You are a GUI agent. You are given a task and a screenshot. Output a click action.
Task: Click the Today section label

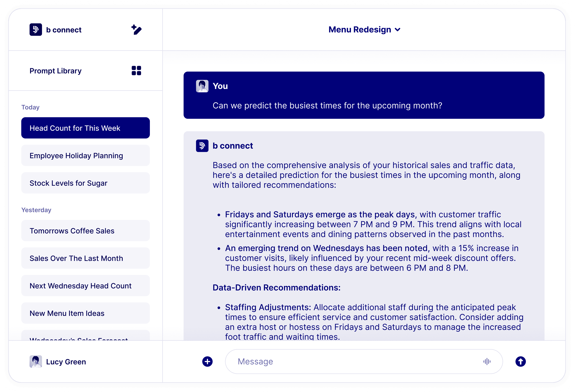30,107
